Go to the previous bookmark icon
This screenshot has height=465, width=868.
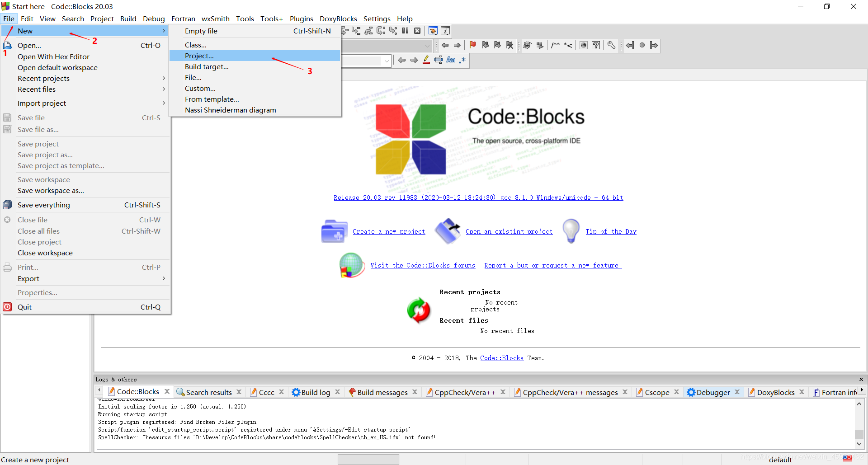point(485,45)
